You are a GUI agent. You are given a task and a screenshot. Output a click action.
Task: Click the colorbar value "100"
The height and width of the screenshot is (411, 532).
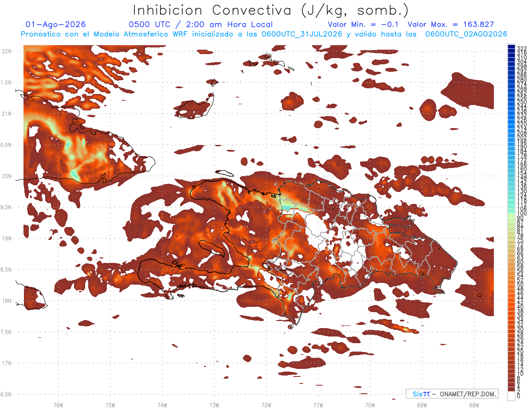tap(522, 214)
